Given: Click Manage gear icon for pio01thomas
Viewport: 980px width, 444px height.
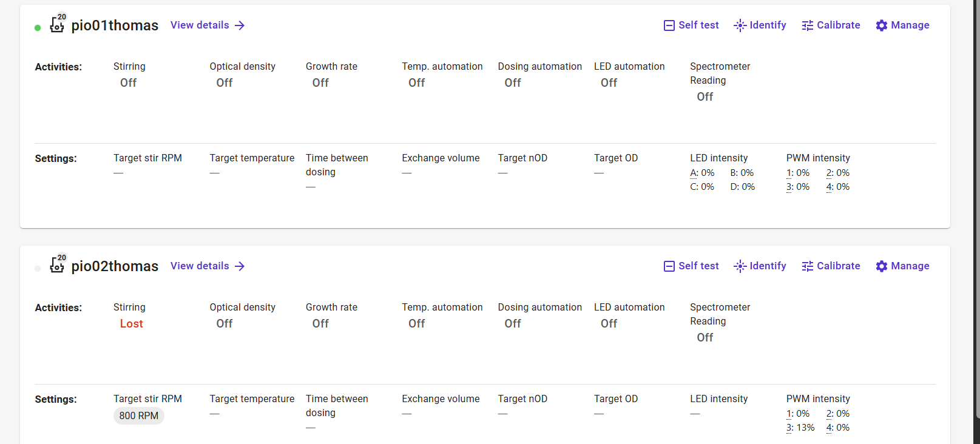Looking at the screenshot, I should (x=882, y=25).
